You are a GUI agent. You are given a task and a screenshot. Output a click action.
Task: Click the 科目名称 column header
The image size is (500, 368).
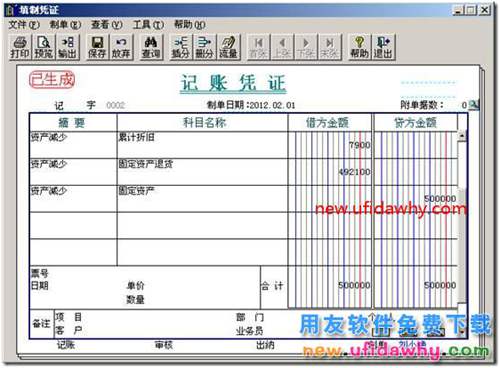pos(202,123)
